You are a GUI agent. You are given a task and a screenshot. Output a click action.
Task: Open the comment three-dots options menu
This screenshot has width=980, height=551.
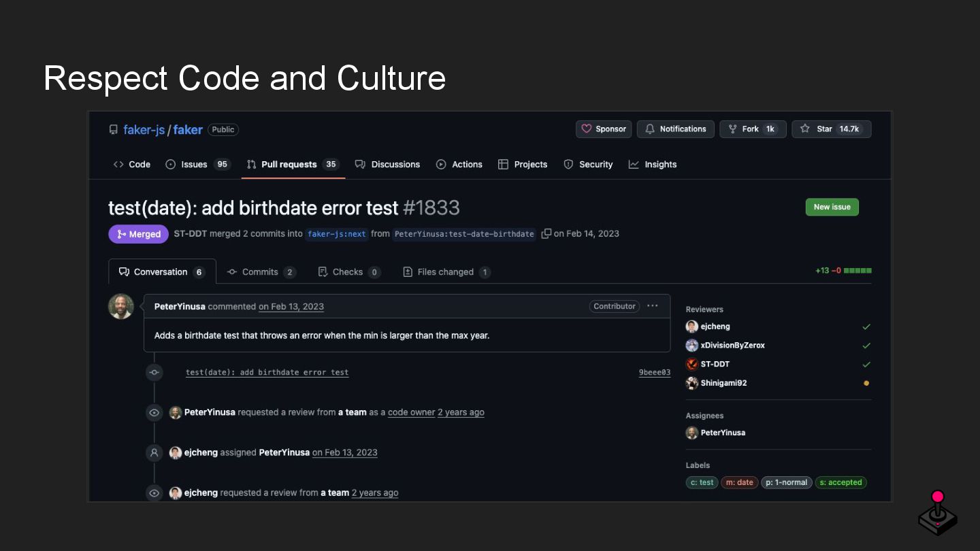(653, 305)
